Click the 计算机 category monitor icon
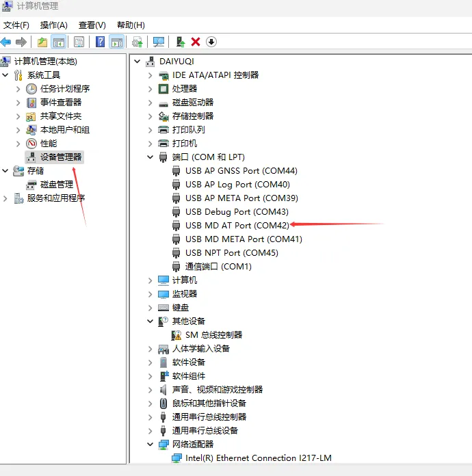 click(x=163, y=280)
